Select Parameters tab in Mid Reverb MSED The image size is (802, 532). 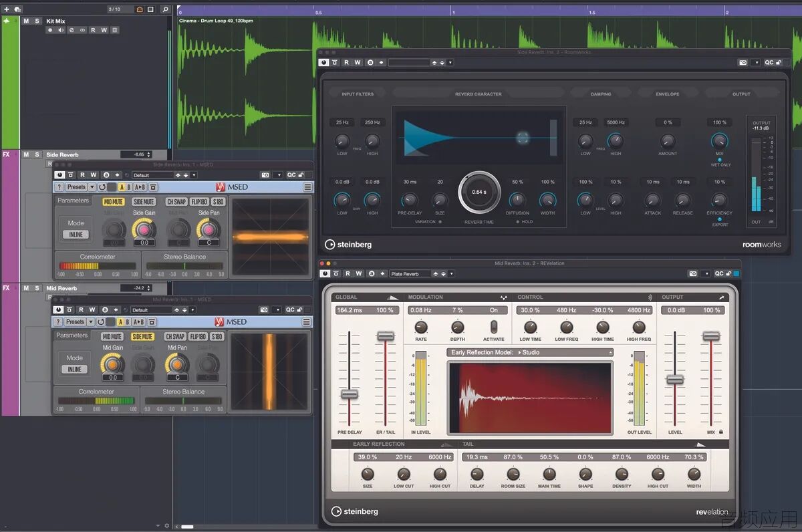pyautogui.click(x=72, y=336)
